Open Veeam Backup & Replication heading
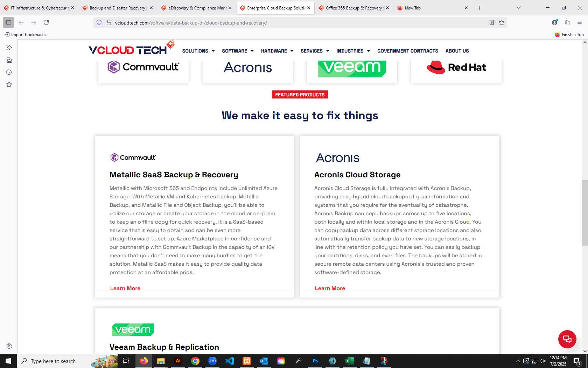Screen dimensions: 588x368 click(164, 347)
